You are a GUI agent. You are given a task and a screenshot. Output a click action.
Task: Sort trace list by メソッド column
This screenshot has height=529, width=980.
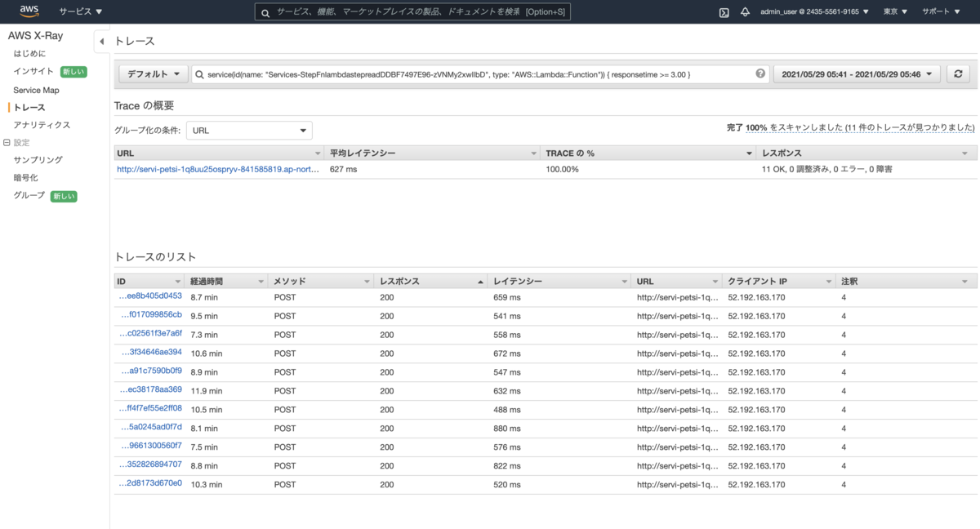320,281
